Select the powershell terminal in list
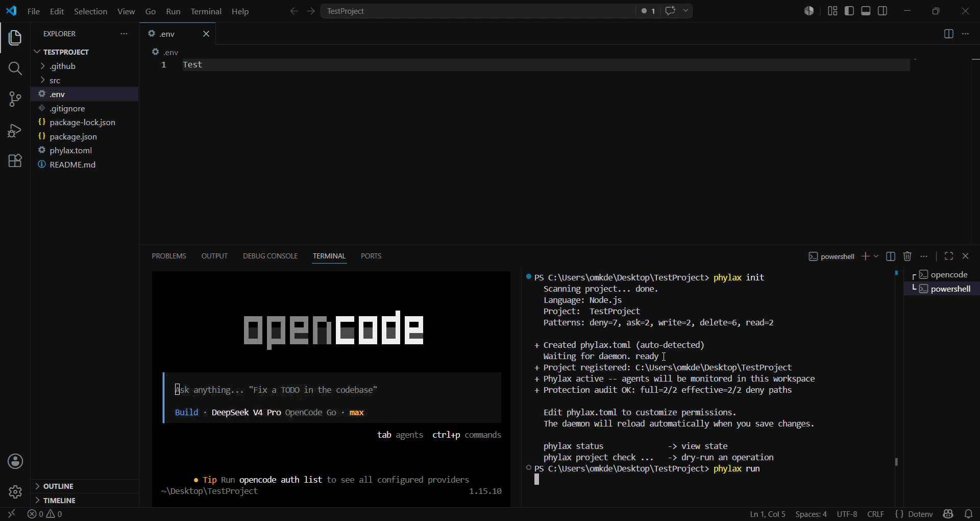The height and width of the screenshot is (521, 980). click(x=942, y=289)
